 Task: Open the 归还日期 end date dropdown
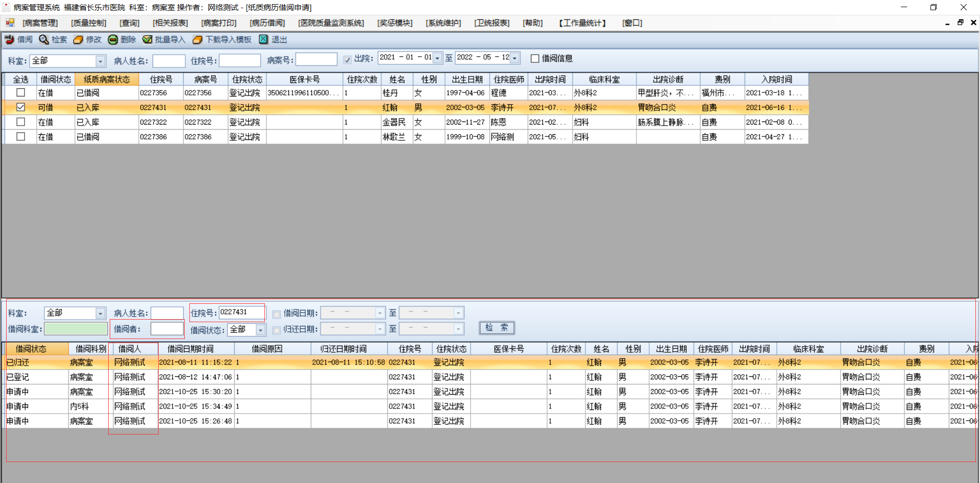click(x=458, y=329)
